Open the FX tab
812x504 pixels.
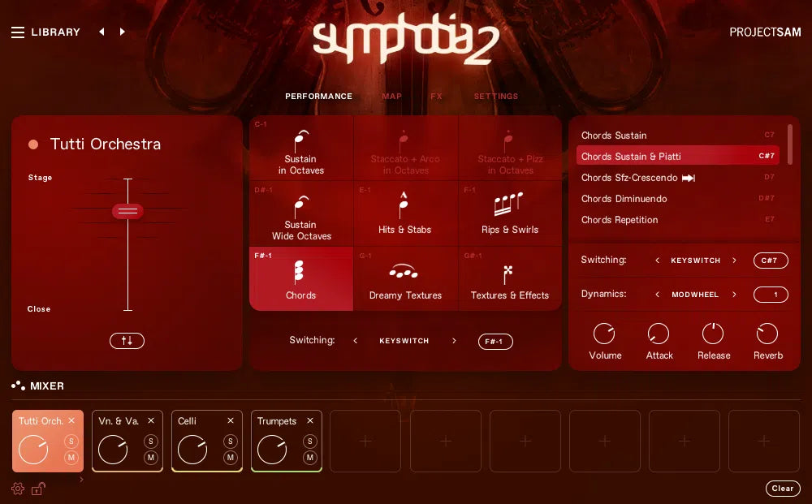point(436,96)
